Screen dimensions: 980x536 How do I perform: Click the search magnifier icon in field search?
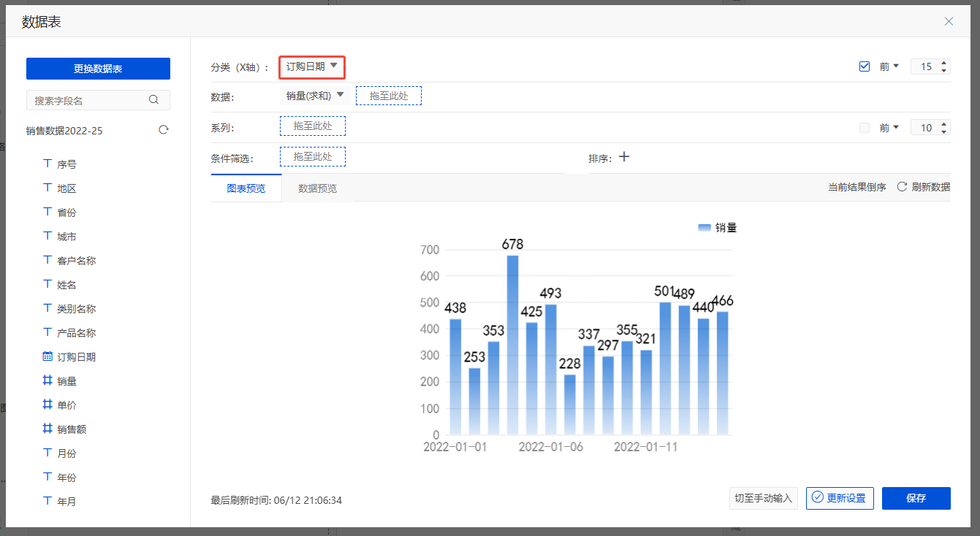153,100
